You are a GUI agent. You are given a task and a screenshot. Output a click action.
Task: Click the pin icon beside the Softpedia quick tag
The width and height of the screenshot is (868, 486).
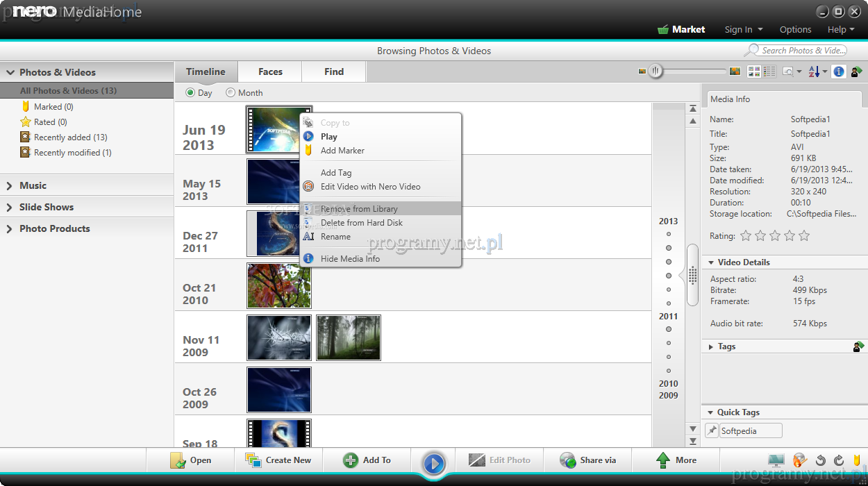pos(712,431)
